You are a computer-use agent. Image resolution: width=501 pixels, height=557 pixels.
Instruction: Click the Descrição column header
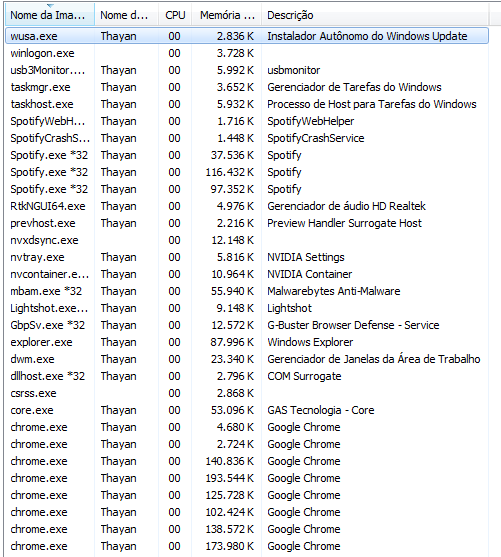[x=375, y=15]
